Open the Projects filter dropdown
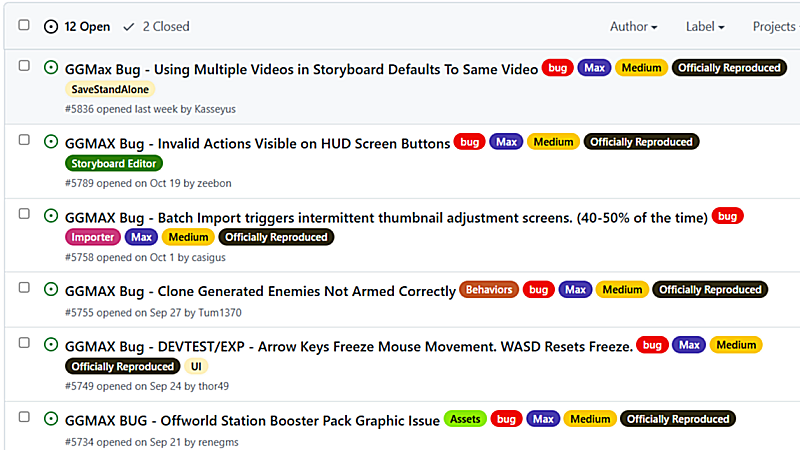The image size is (800, 450). pos(774,27)
